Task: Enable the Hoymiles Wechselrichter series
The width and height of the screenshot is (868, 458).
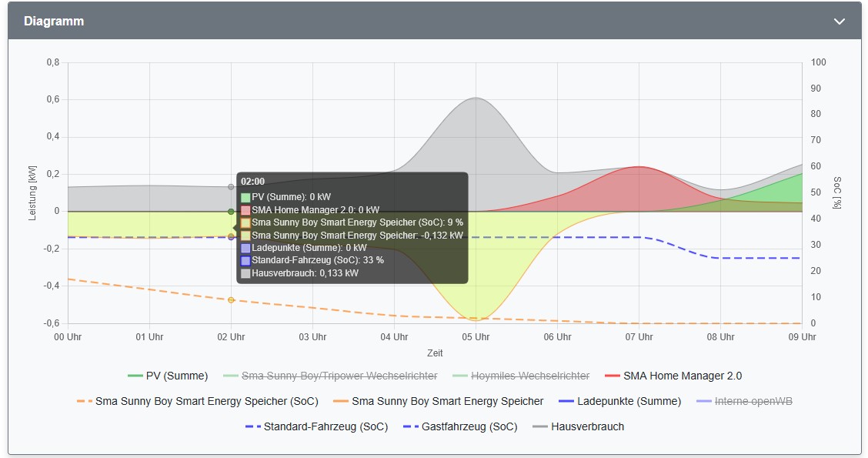Action: click(530, 376)
